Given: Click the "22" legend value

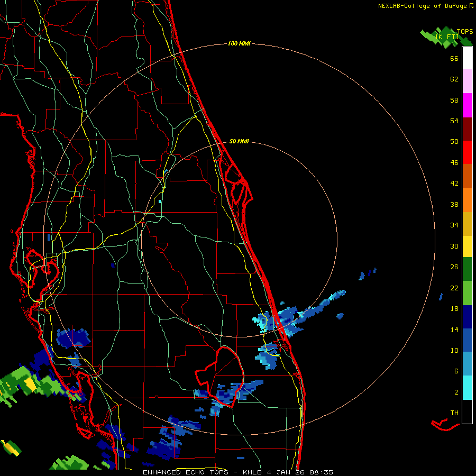Looking at the screenshot, I should [454, 288].
